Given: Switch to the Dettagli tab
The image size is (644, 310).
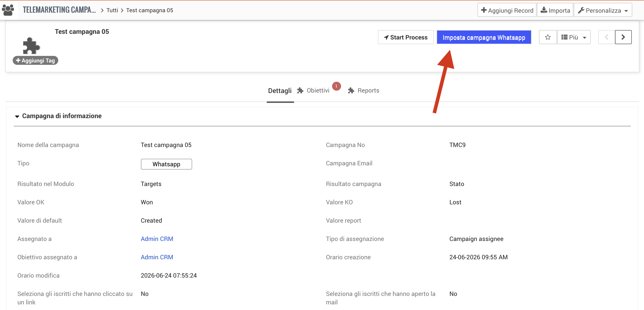Looking at the screenshot, I should 280,90.
